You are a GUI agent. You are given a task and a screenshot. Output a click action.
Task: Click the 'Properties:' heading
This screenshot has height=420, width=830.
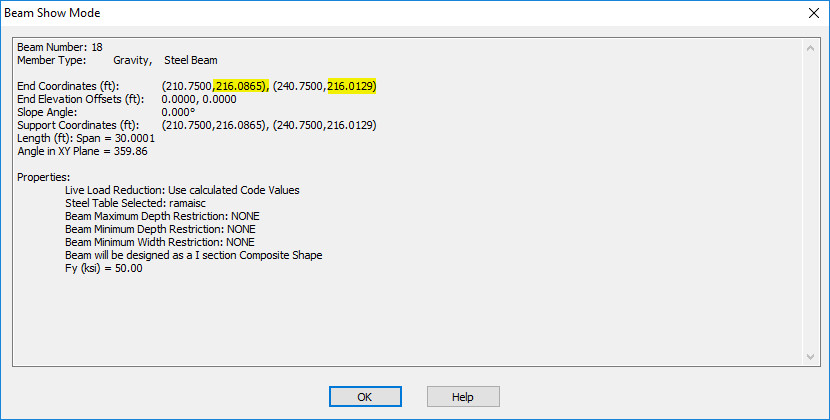(43, 177)
